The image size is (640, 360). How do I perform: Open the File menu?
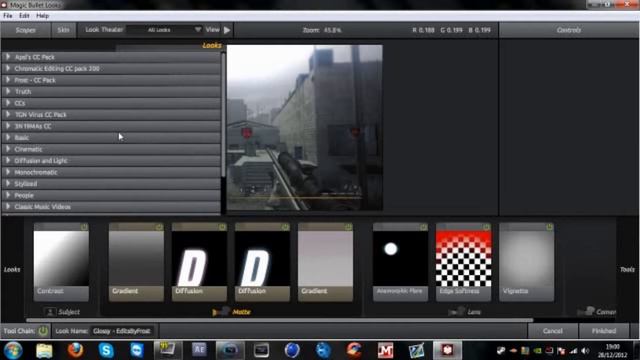click(x=8, y=16)
